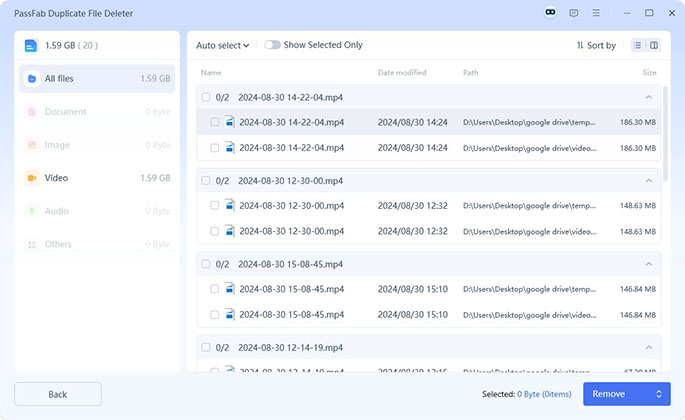Open the Auto select dropdown
Screen dimensions: 685x420
pyautogui.click(x=222, y=45)
